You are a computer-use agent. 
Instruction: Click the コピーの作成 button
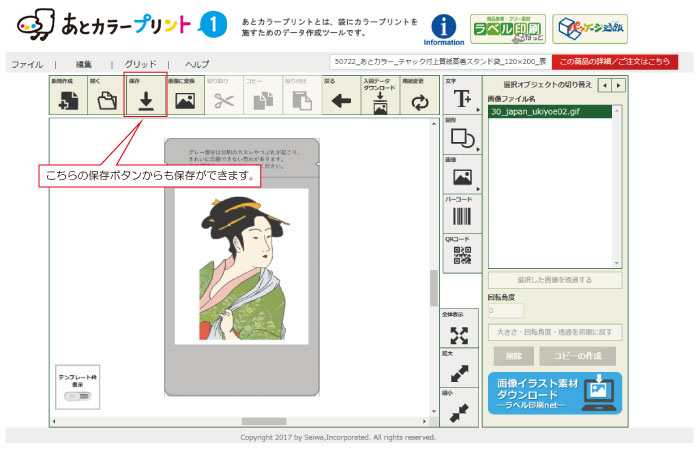[577, 356]
